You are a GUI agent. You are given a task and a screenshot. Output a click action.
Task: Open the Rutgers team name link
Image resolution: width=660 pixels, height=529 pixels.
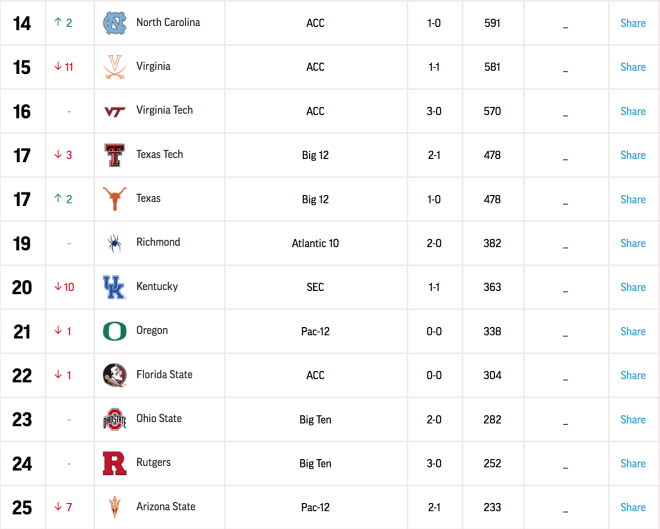coord(153,463)
